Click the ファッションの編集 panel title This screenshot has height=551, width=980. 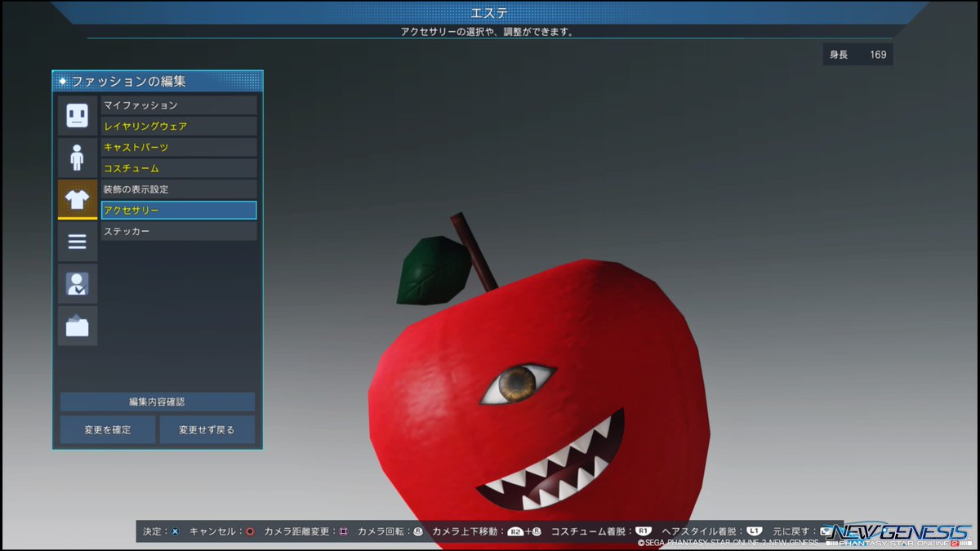coord(128,82)
